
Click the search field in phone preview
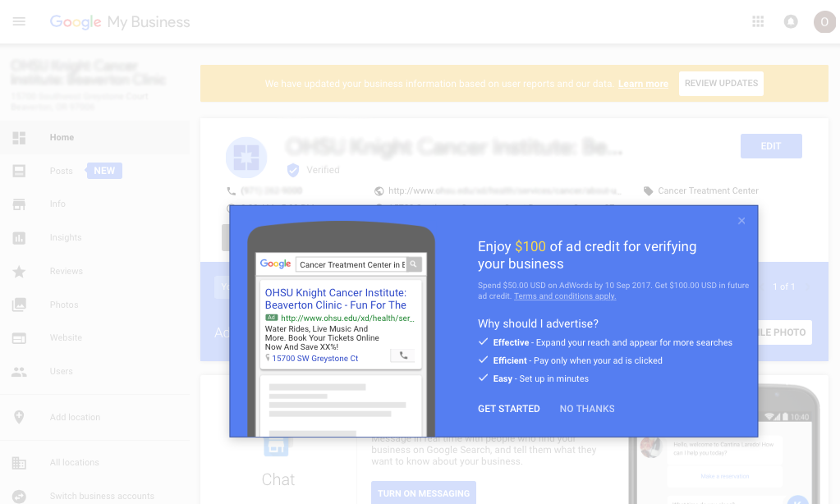[351, 264]
